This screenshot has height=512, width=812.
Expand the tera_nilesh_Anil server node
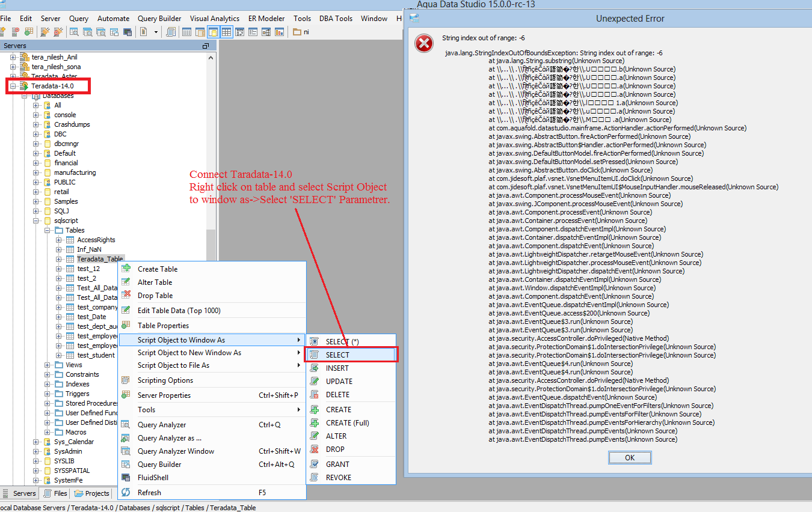click(13, 57)
